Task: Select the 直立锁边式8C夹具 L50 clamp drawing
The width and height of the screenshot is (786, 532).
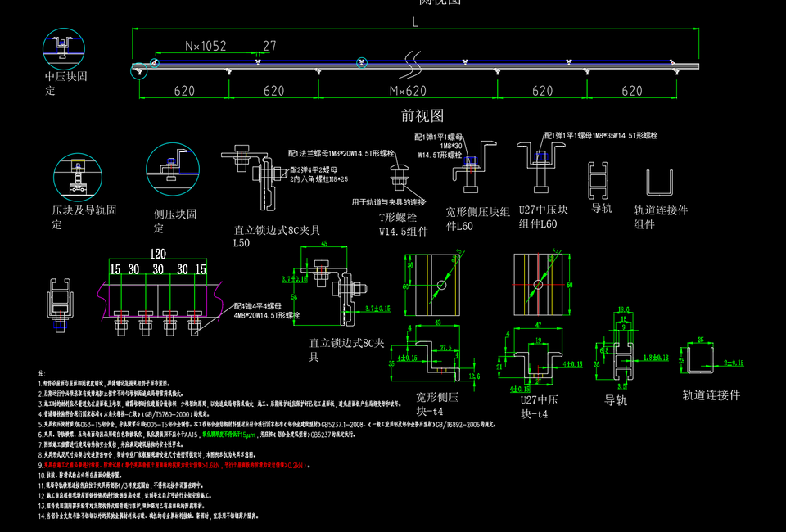Action: coord(255,174)
